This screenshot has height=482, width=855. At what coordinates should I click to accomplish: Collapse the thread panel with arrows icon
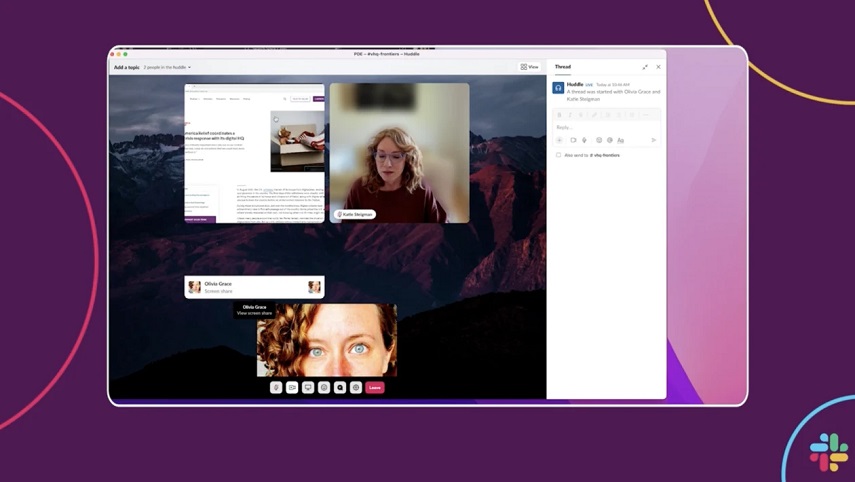tap(645, 67)
